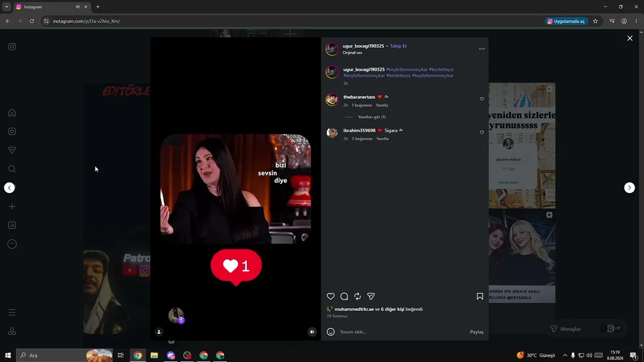Open the profile circle in sidebar
Image resolution: width=644 pixels, height=362 pixels.
coord(12,244)
